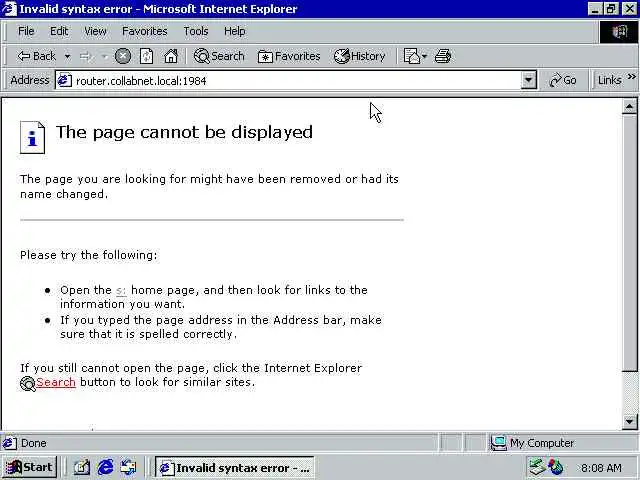Click 'The page cannot be displayed' heading
Screen dimensions: 640x480
click(184, 133)
